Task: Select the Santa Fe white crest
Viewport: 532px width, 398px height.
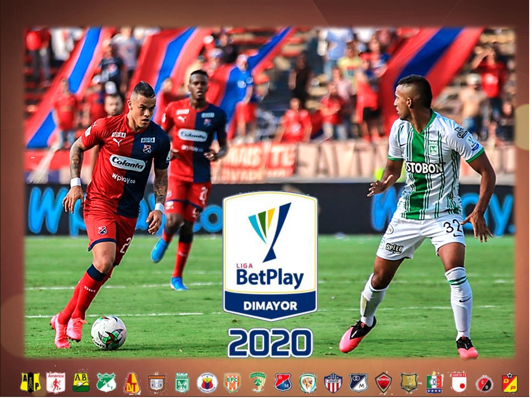Action: [x=459, y=383]
